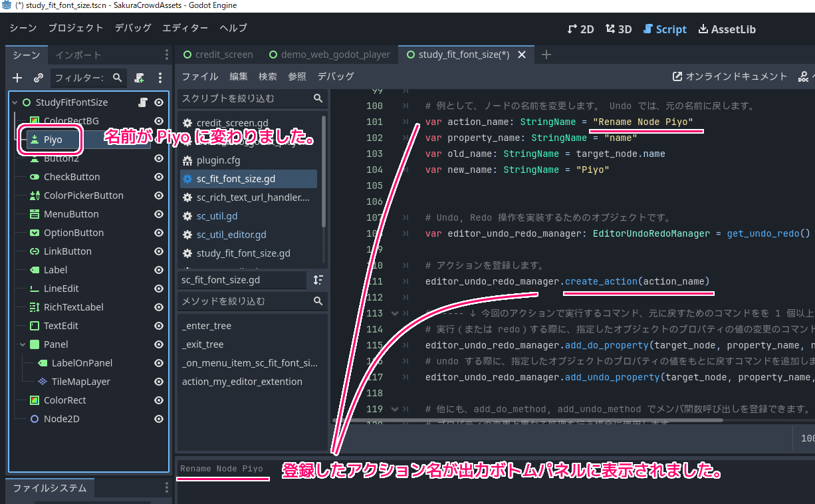
Task: Click the script list vertical scrollbar
Action: click(x=324, y=170)
